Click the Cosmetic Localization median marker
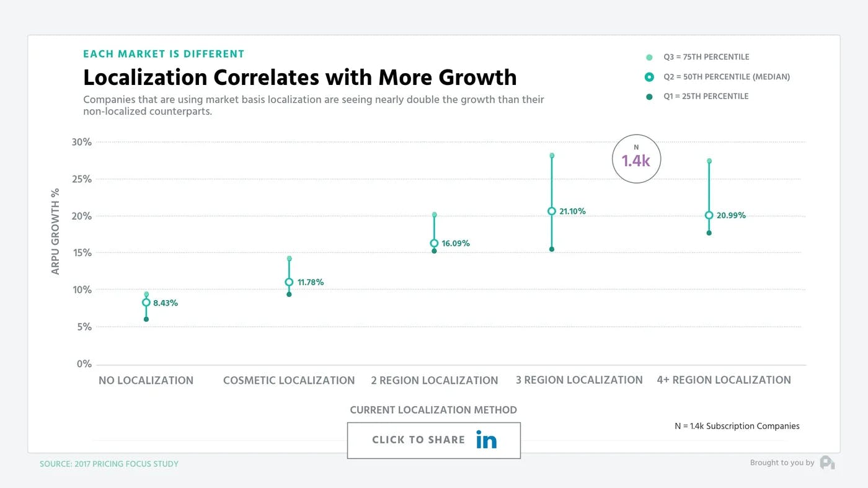Screen dimensions: 868x488 (289, 282)
